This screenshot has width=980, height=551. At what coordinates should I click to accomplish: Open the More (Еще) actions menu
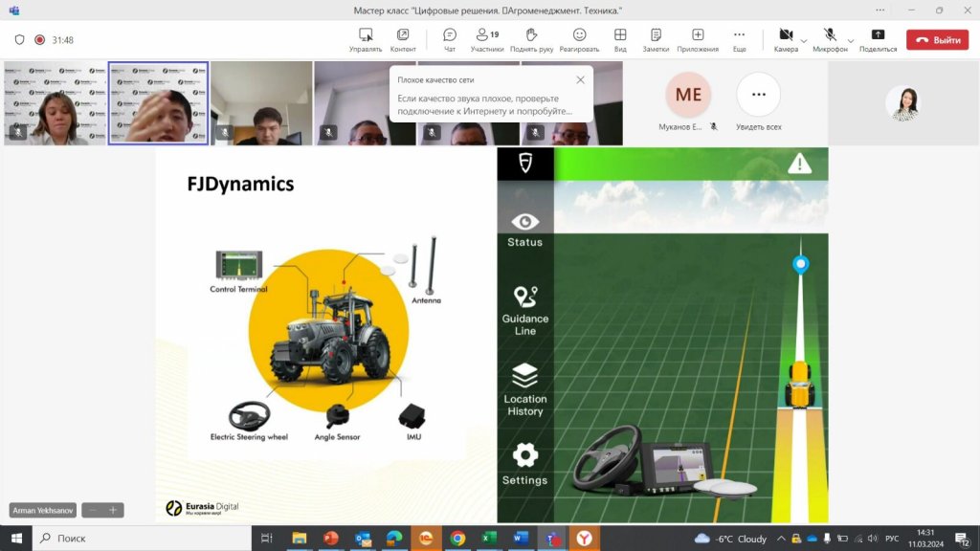(739, 39)
